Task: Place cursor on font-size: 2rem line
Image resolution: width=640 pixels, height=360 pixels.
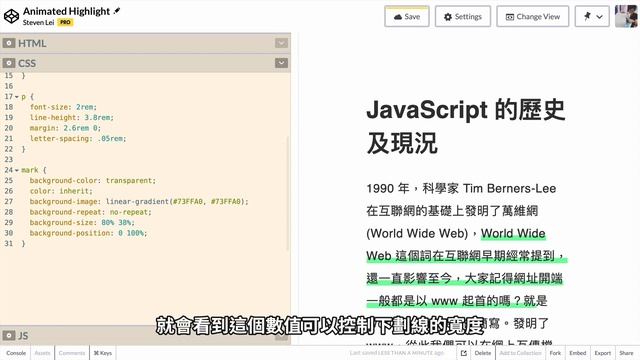Action: coord(63,107)
